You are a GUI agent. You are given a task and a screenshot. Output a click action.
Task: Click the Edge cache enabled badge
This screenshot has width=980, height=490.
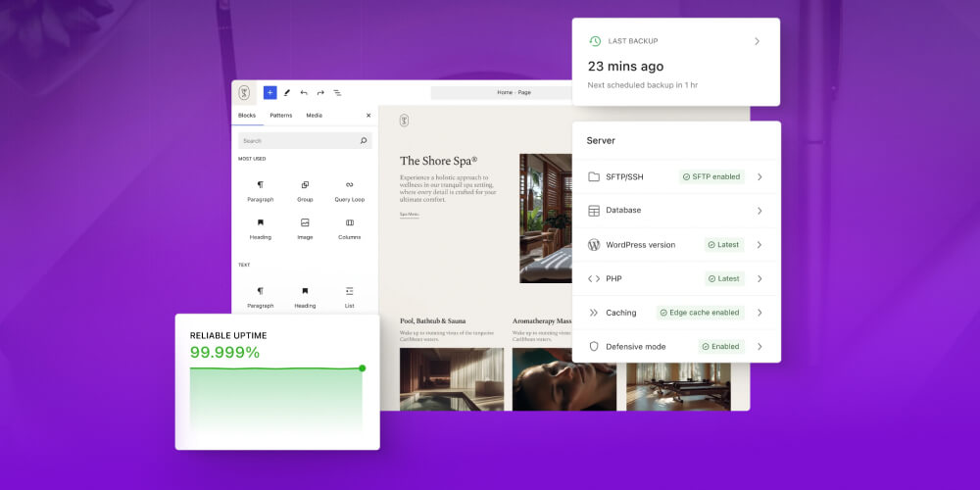(701, 313)
